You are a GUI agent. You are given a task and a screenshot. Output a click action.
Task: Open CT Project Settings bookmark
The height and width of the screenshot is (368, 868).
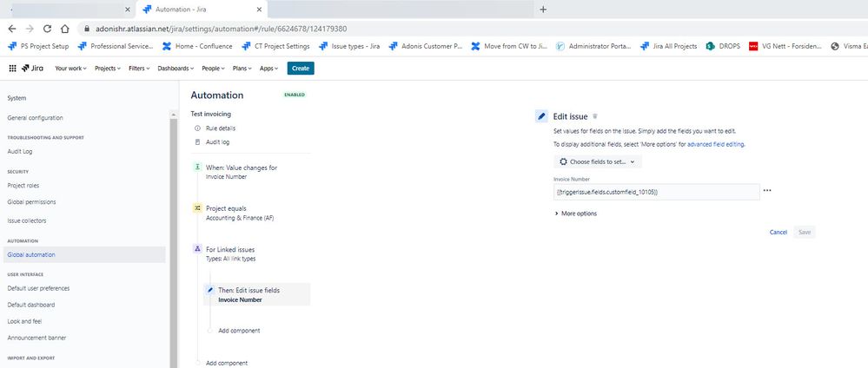point(275,47)
